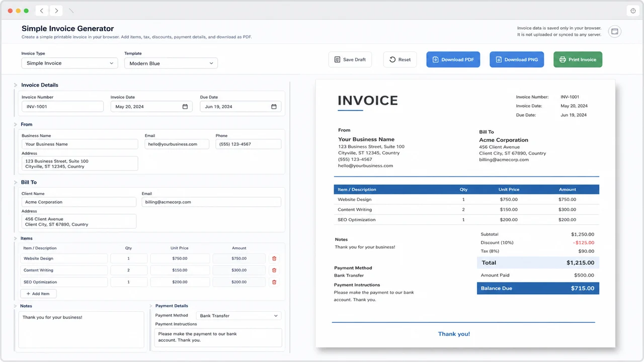Edit the Bill To email field

(x=211, y=202)
